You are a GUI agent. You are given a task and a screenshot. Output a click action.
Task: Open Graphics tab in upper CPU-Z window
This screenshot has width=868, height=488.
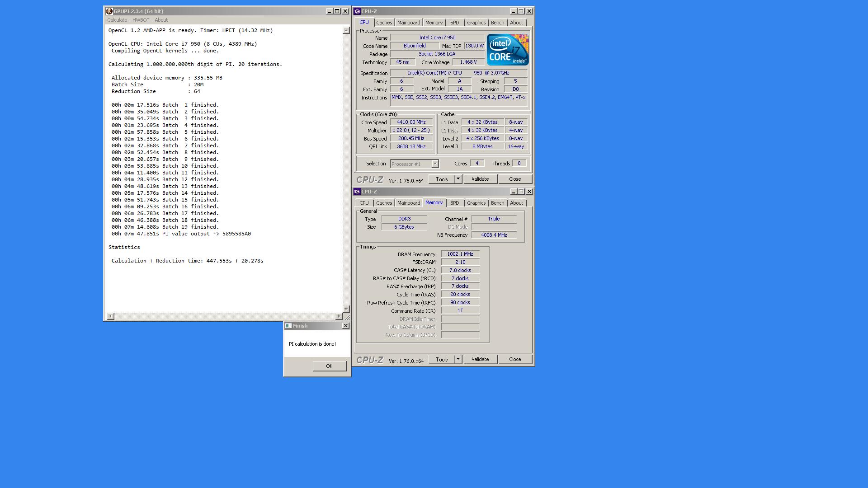point(476,23)
